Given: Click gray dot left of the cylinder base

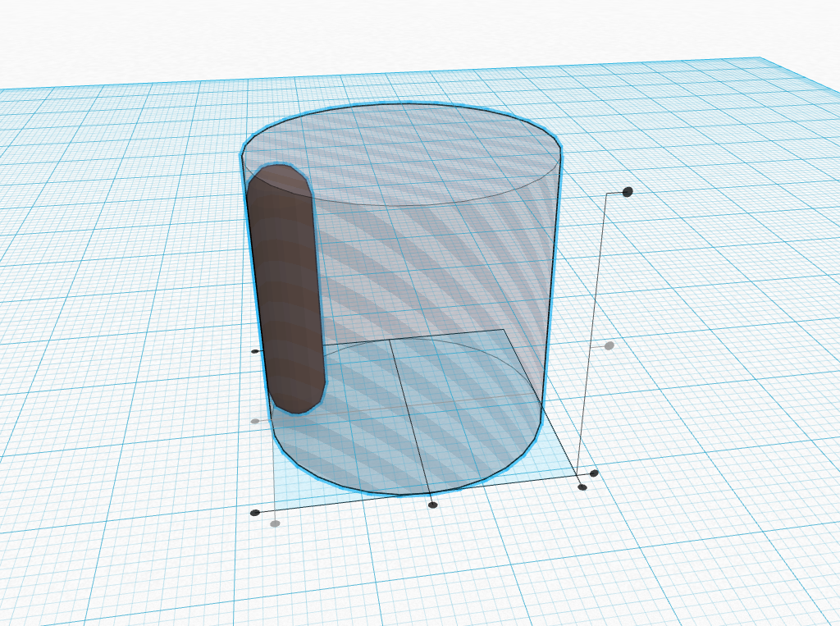Looking at the screenshot, I should 255,421.
